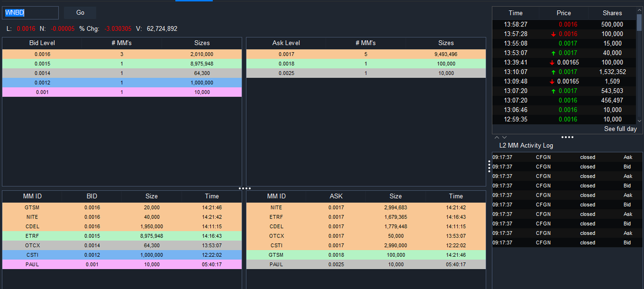The width and height of the screenshot is (644, 289).
Task: Select NITE in the ask MM table
Action: [x=366, y=207]
